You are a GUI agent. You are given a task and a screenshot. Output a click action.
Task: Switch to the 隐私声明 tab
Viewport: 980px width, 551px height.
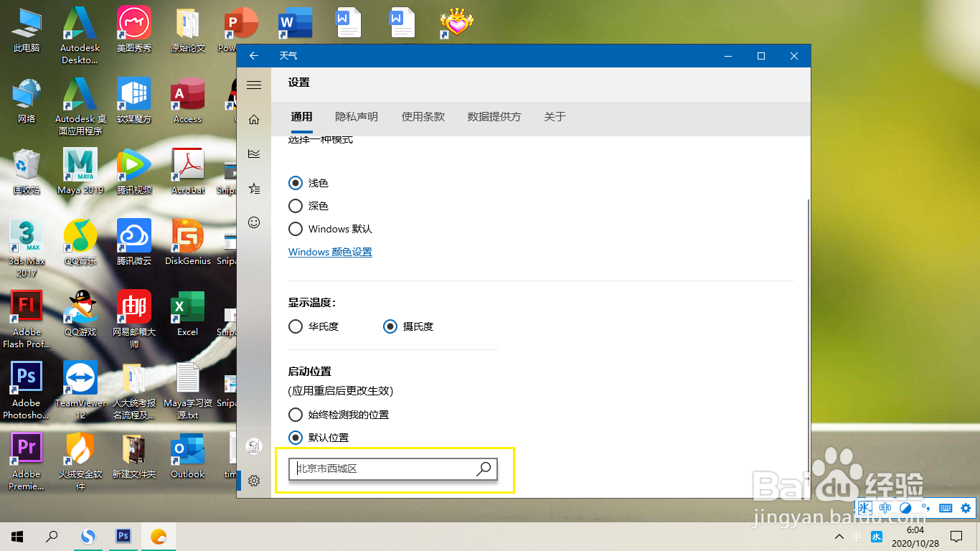click(356, 116)
